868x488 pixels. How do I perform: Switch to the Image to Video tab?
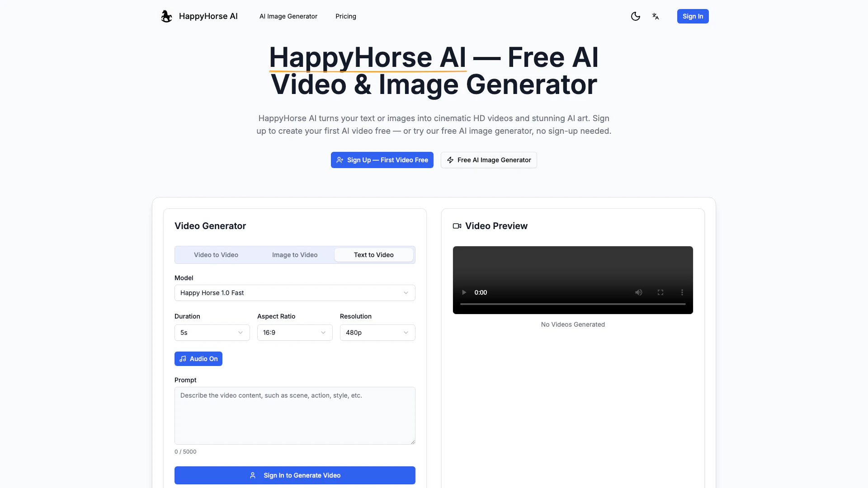[x=295, y=255]
